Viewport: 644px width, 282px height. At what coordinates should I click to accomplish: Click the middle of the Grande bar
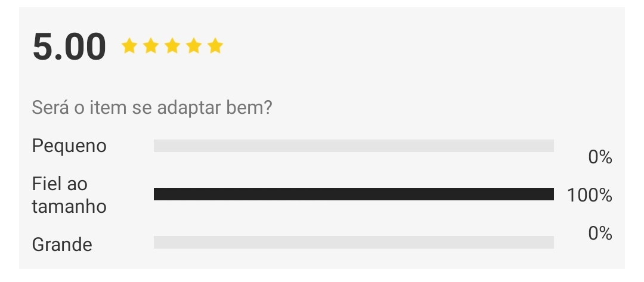(354, 242)
